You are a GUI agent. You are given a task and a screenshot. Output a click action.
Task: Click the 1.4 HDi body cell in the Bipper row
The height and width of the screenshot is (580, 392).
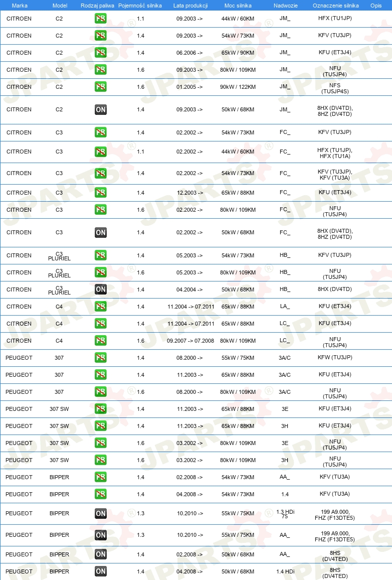(x=285, y=571)
